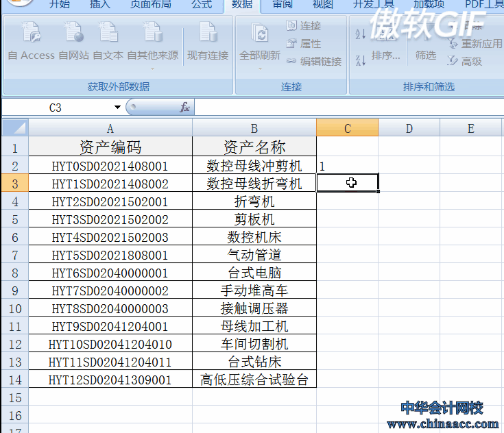This screenshot has height=433, width=504.
Task: Sort descending with the Z-A icon
Action: coord(360,60)
